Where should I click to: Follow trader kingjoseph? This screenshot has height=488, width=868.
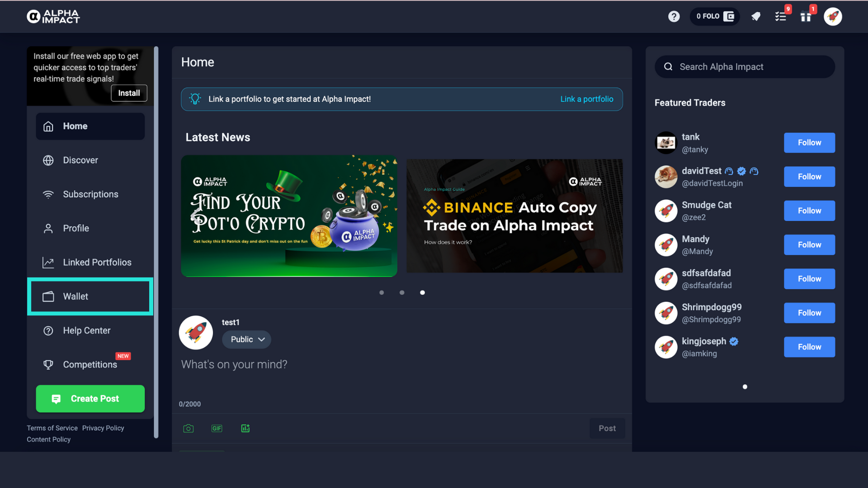point(809,347)
